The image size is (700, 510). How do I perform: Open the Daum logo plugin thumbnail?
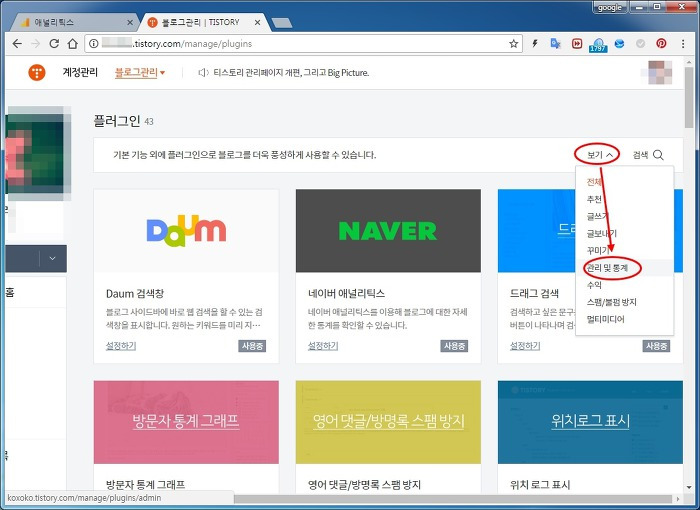(186, 230)
